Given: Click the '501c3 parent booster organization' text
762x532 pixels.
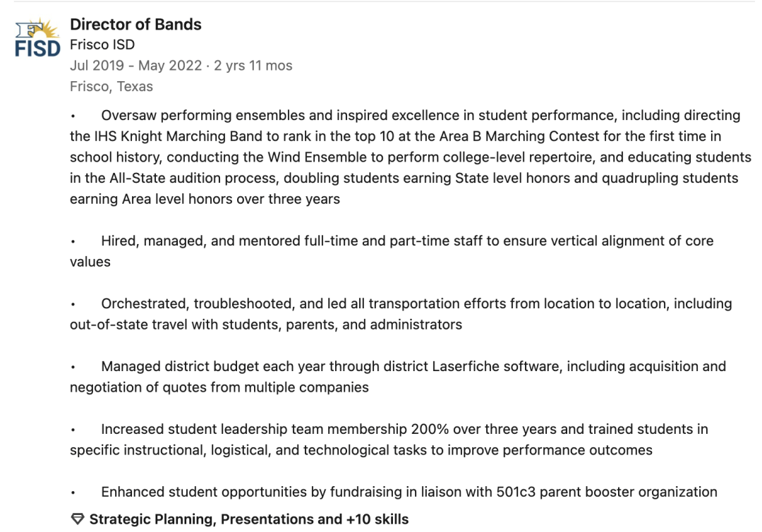Looking at the screenshot, I should click(607, 492).
